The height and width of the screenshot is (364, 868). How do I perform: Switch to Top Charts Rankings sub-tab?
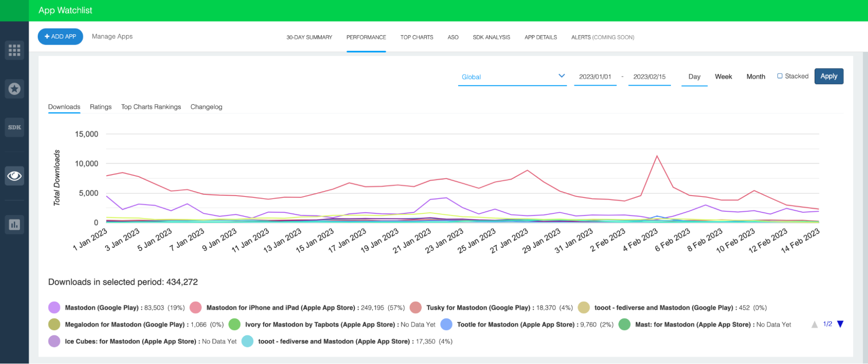151,107
